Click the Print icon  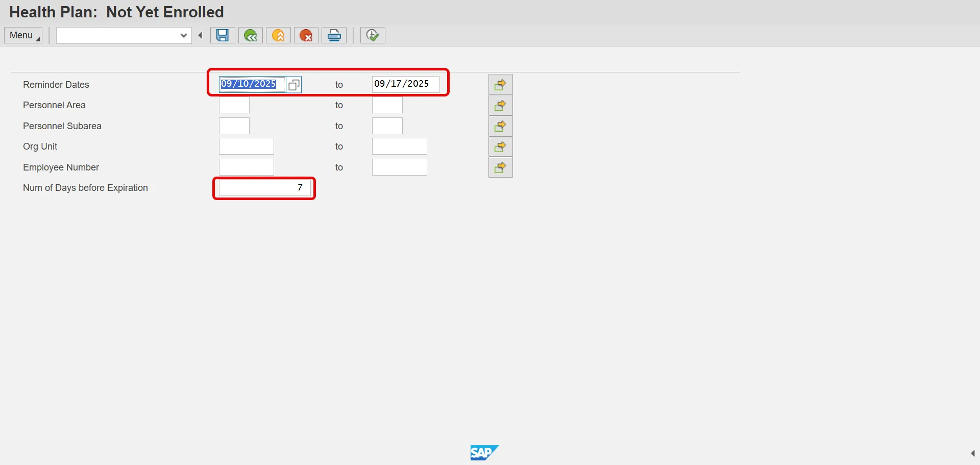pos(334,35)
